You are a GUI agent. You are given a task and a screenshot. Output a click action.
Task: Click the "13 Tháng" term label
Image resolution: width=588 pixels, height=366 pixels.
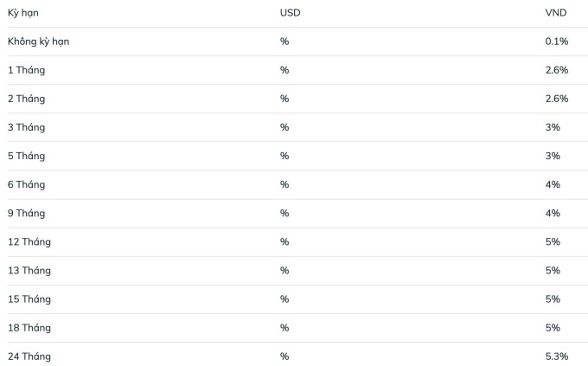pyautogui.click(x=29, y=270)
